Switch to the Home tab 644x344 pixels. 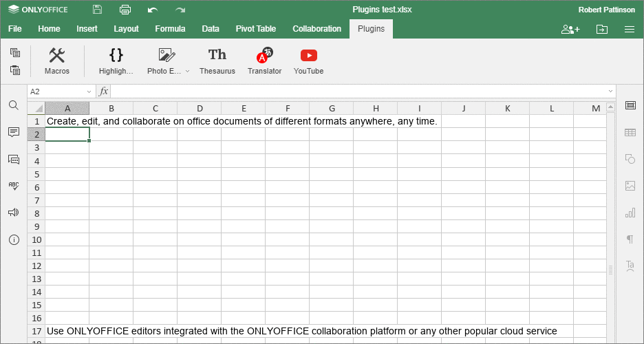tap(49, 29)
